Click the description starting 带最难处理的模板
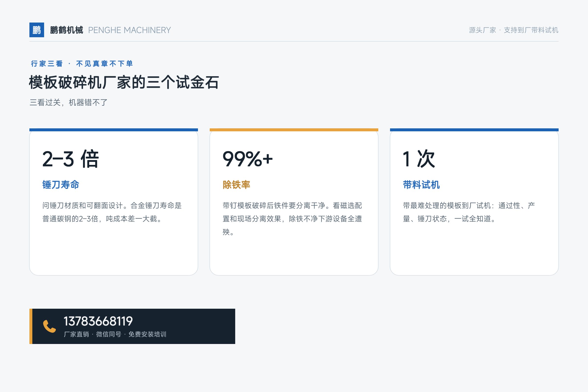This screenshot has width=588, height=392. pyautogui.click(x=469, y=212)
